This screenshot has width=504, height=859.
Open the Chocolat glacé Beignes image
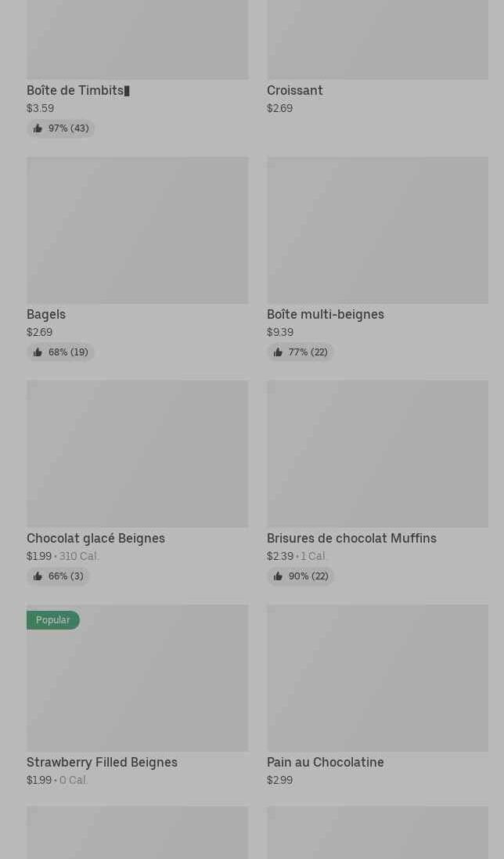137,454
